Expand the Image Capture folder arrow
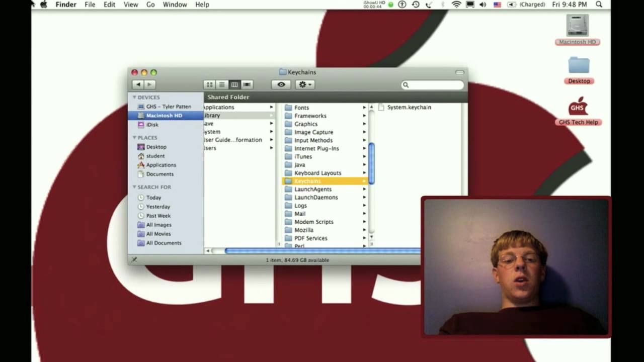Viewport: 644px width, 362px height. pyautogui.click(x=364, y=132)
